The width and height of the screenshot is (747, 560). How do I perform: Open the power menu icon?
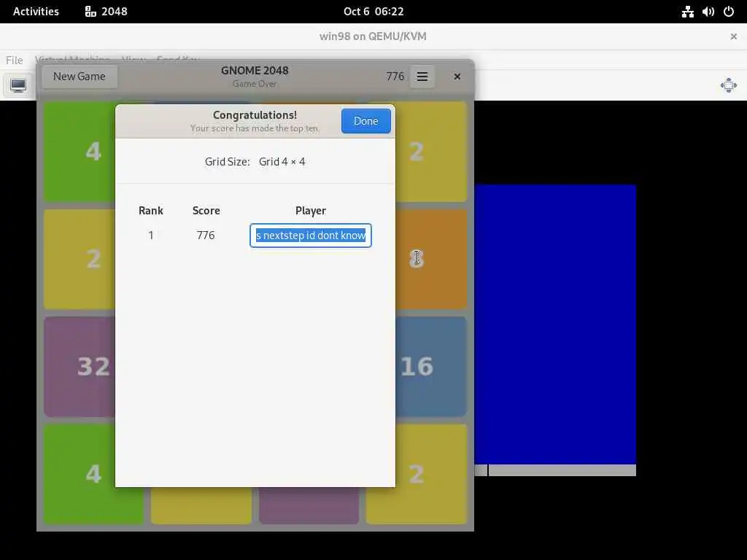click(729, 12)
